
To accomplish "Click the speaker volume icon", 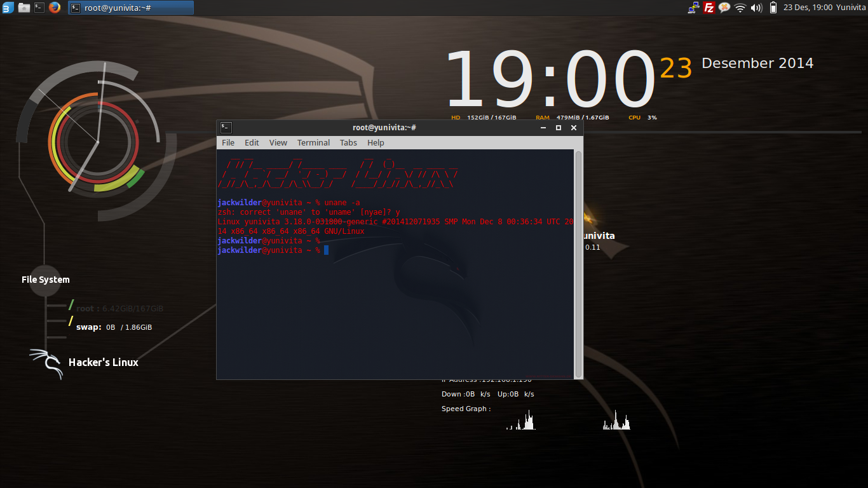I will (756, 8).
